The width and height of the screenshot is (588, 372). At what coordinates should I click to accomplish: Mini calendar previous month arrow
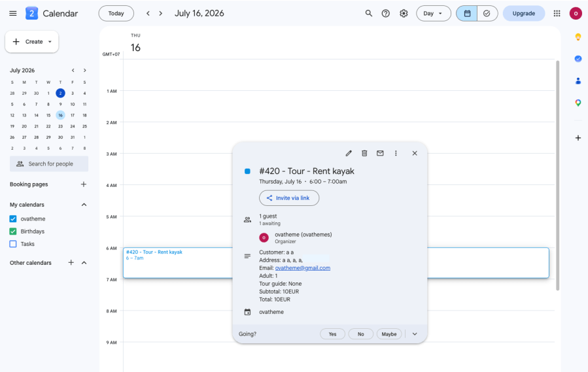point(73,70)
